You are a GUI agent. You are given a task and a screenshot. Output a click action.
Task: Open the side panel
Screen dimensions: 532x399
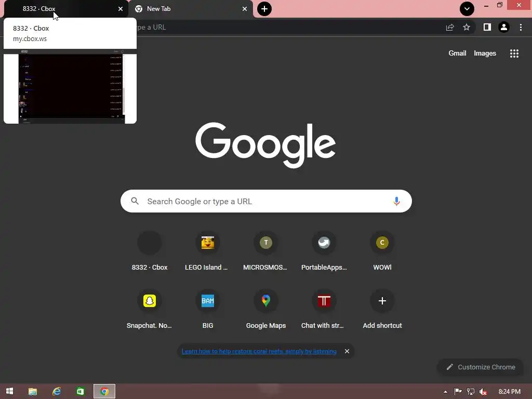tap(487, 27)
